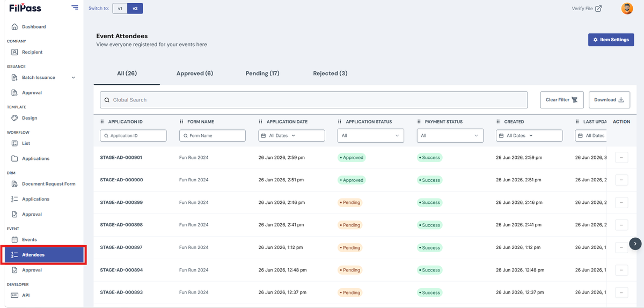Select the Events calendar icon in sidebar
Image resolution: width=644 pixels, height=308 pixels.
pos(14,240)
